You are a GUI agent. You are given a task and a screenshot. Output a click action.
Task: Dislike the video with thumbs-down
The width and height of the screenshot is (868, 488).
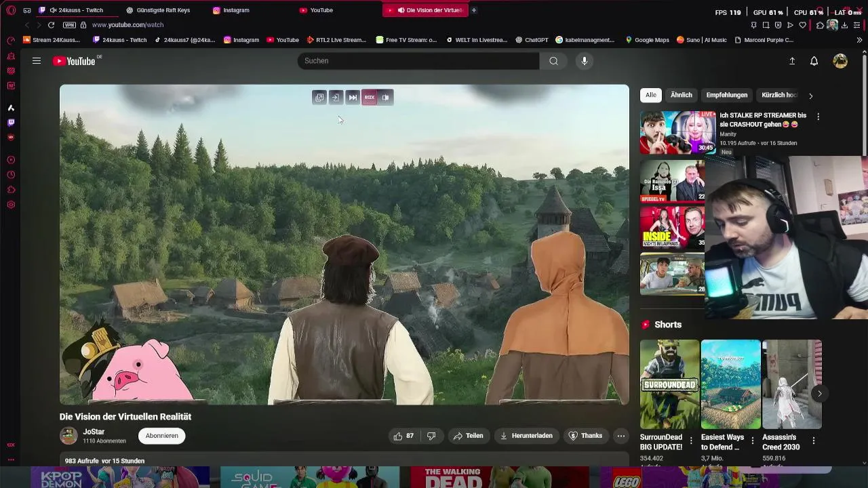click(x=431, y=436)
